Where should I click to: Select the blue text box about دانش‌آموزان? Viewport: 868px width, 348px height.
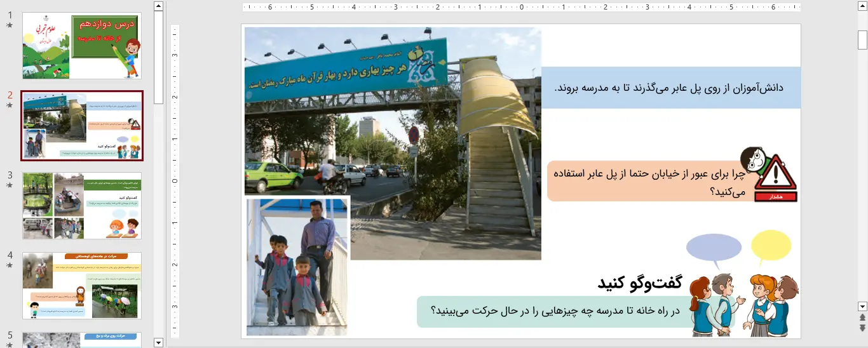click(670, 88)
